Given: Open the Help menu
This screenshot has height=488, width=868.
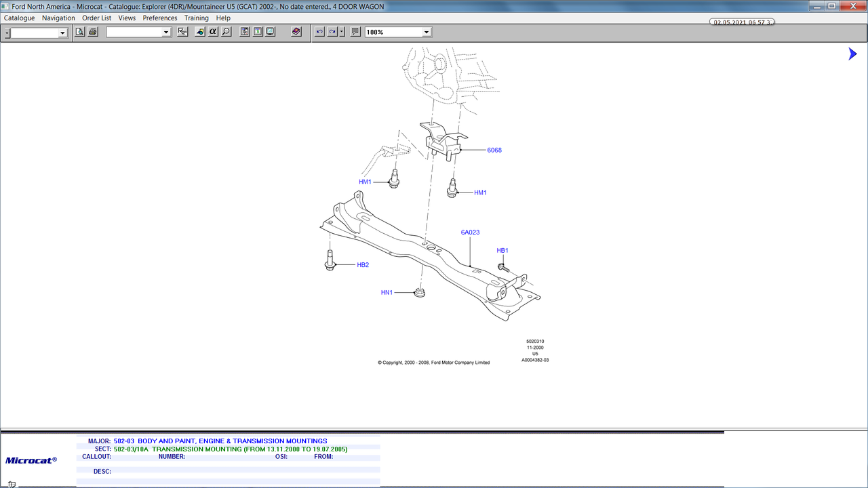Looking at the screenshot, I should [x=223, y=18].
